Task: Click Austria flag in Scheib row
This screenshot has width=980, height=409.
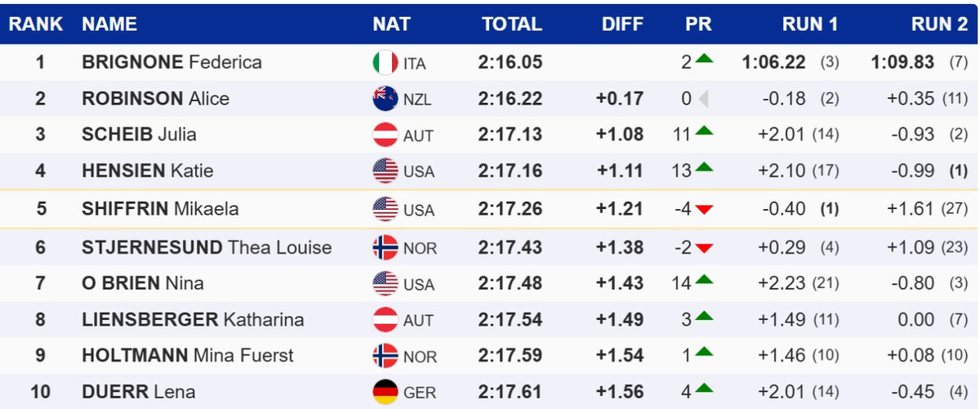Action: 385,135
